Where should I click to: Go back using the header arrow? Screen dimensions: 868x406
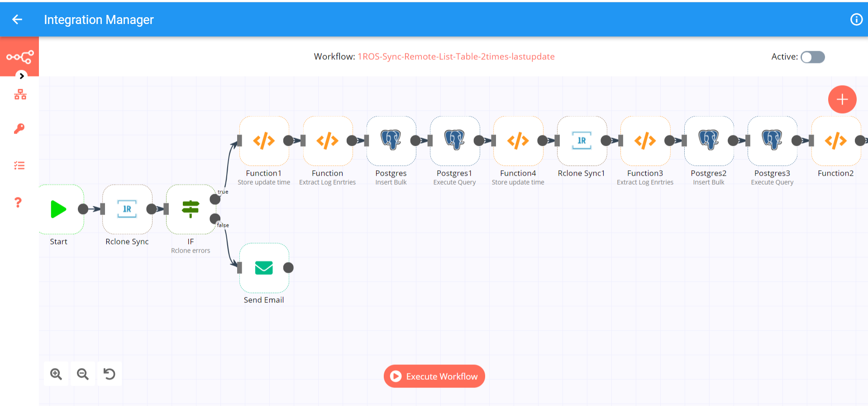pos(17,19)
